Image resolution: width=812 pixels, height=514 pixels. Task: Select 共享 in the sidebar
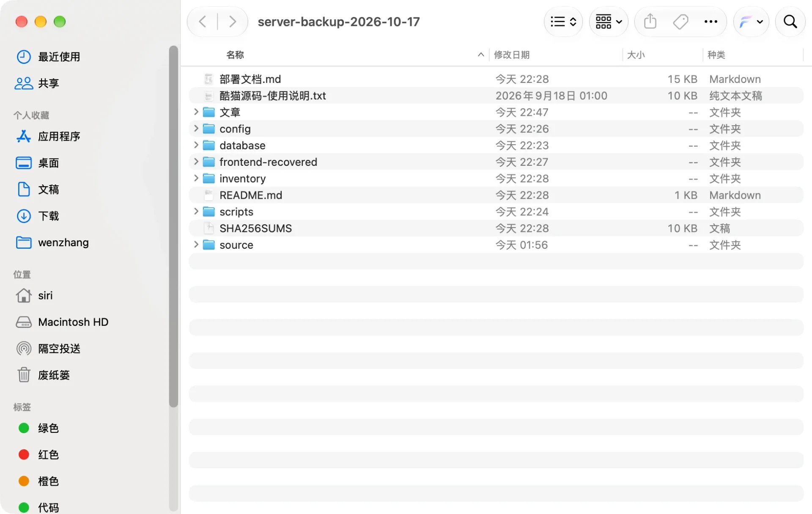tap(37, 83)
